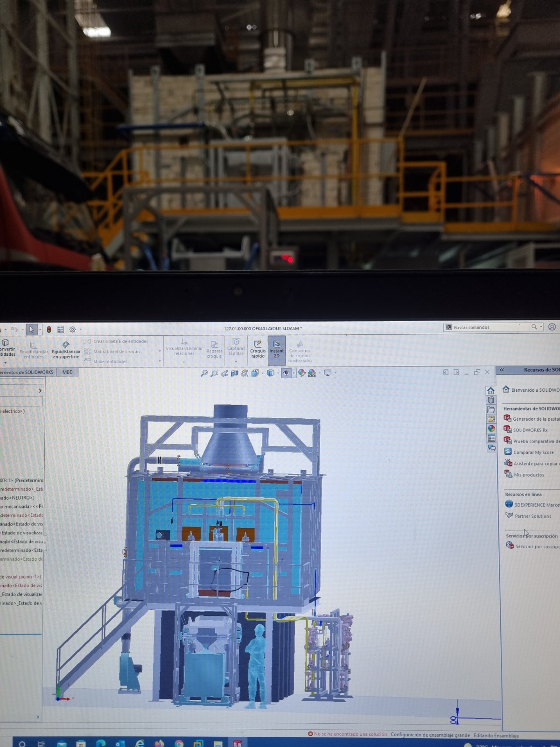
Task: Open the Design Library task pane tab
Action: [x=491, y=400]
